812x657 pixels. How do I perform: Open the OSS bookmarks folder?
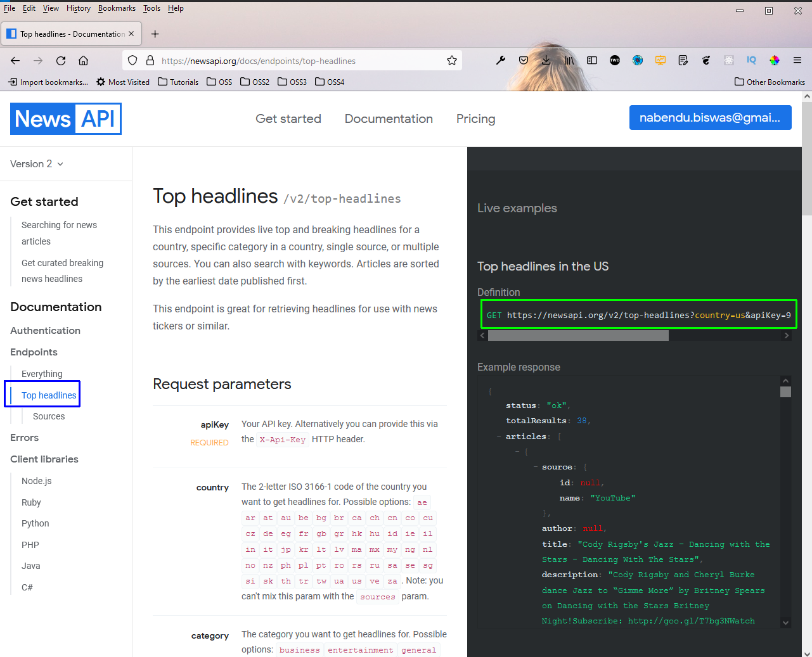(219, 82)
